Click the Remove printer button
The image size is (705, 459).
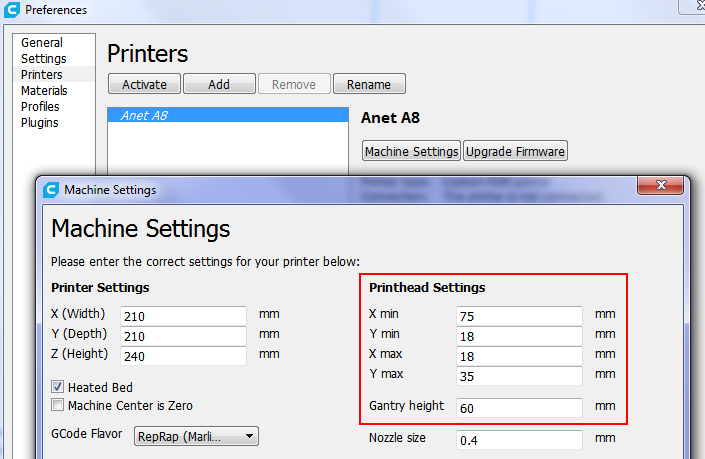(294, 84)
